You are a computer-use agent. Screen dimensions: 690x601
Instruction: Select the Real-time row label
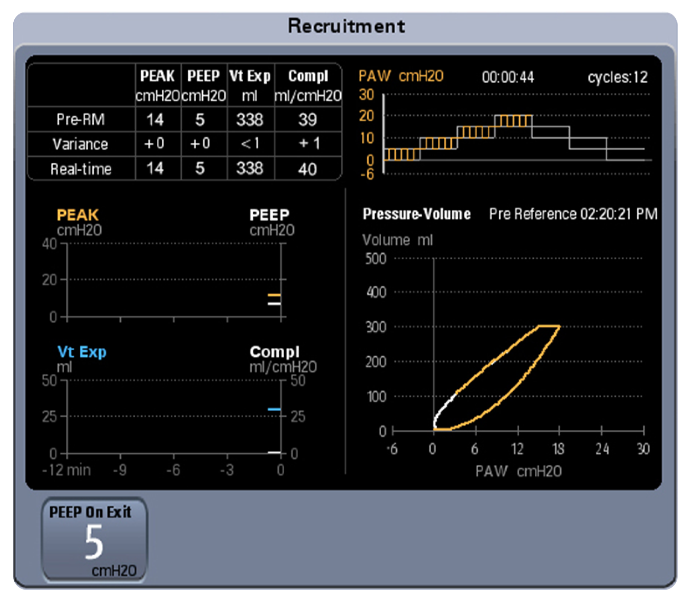coord(82,169)
